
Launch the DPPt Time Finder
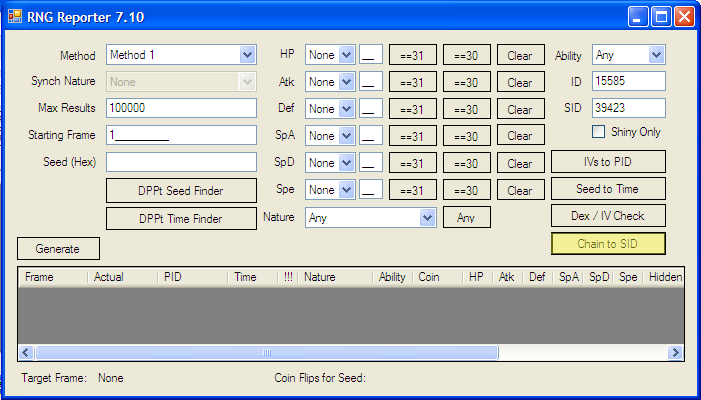(x=181, y=218)
